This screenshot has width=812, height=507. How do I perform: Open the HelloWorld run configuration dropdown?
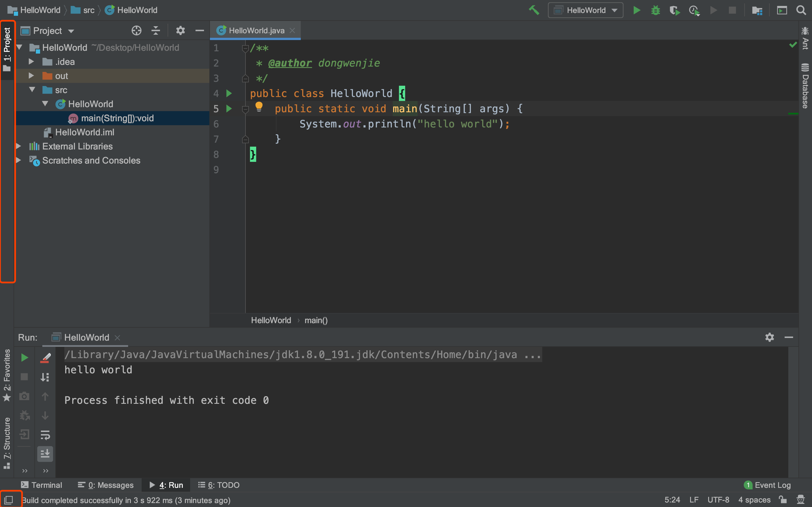[585, 10]
